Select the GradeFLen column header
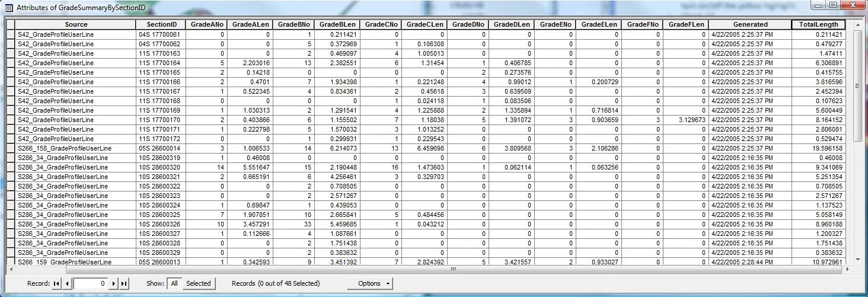868x297 pixels. [686, 24]
